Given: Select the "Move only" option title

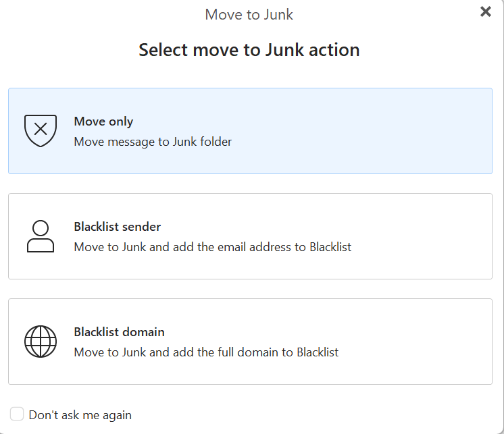Looking at the screenshot, I should pyautogui.click(x=103, y=121).
